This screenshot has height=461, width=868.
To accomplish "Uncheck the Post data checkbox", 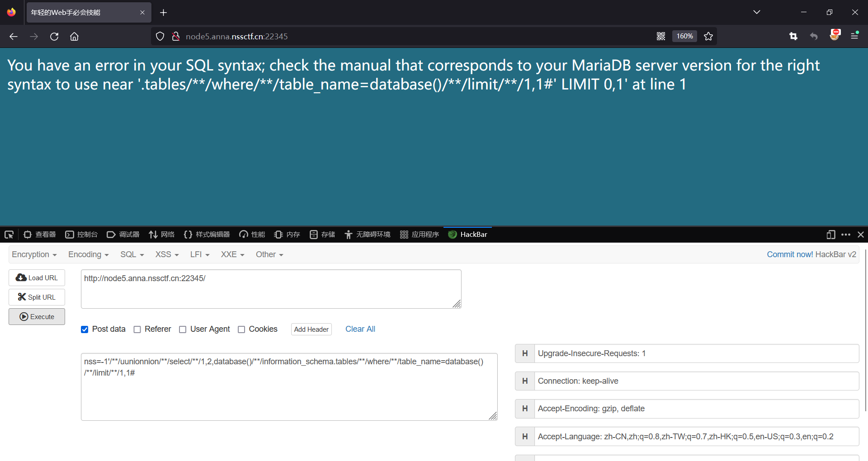I will (85, 329).
